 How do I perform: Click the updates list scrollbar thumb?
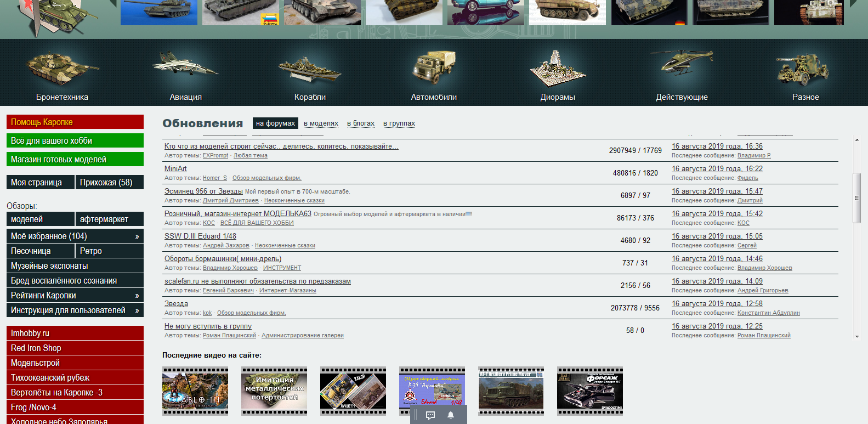click(x=856, y=197)
